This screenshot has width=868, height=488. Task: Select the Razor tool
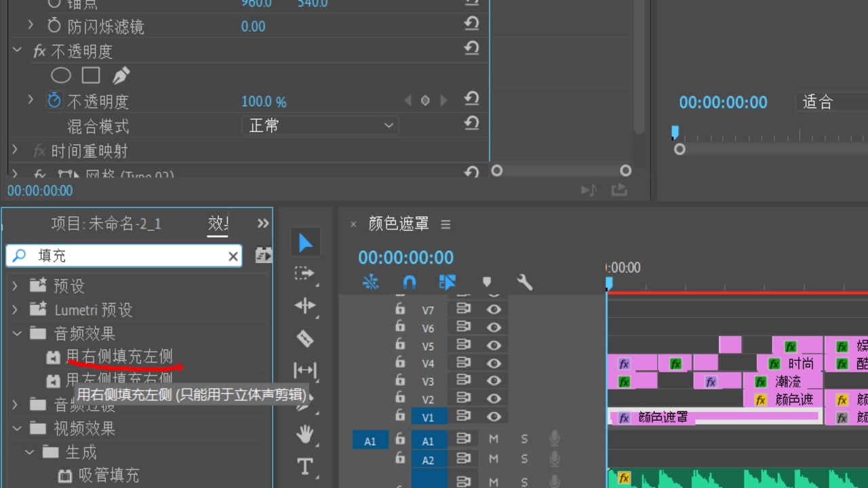pos(304,338)
